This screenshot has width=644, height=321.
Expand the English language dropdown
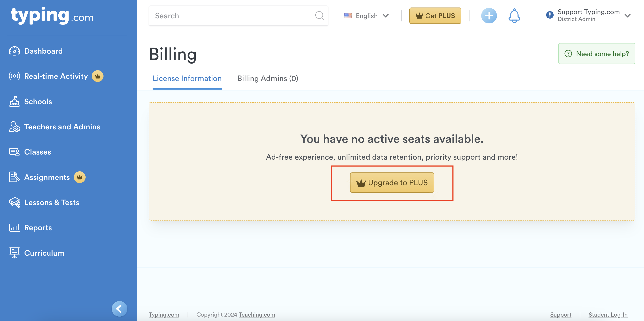[366, 16]
